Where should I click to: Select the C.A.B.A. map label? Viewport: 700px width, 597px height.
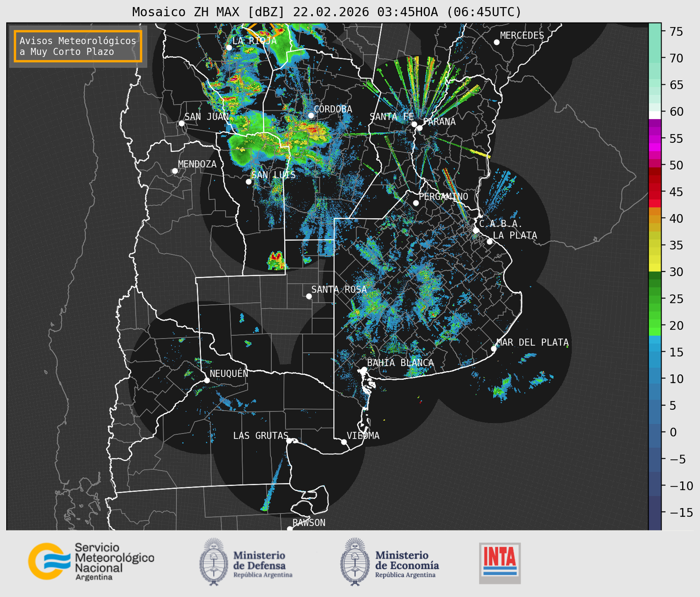click(x=500, y=224)
